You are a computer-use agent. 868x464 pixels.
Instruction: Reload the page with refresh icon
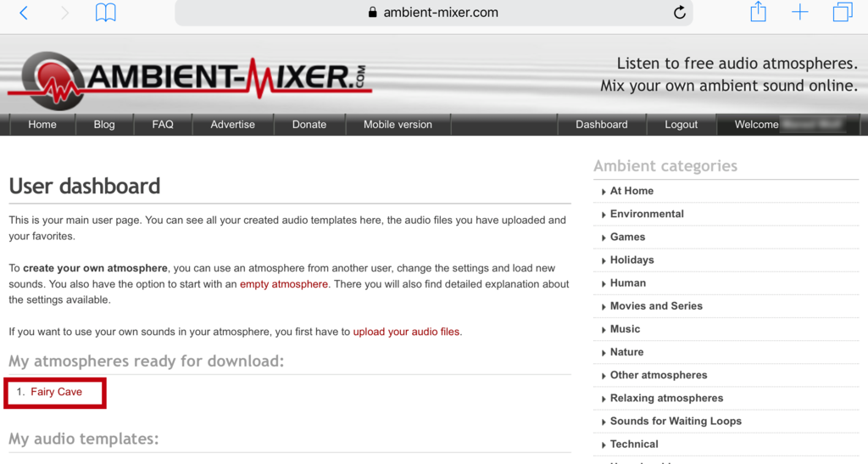[x=679, y=12]
